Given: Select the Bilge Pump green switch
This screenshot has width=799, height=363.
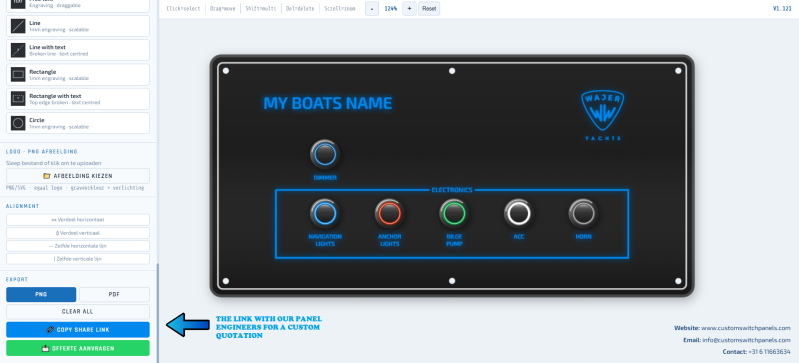Looking at the screenshot, I should click(454, 214).
